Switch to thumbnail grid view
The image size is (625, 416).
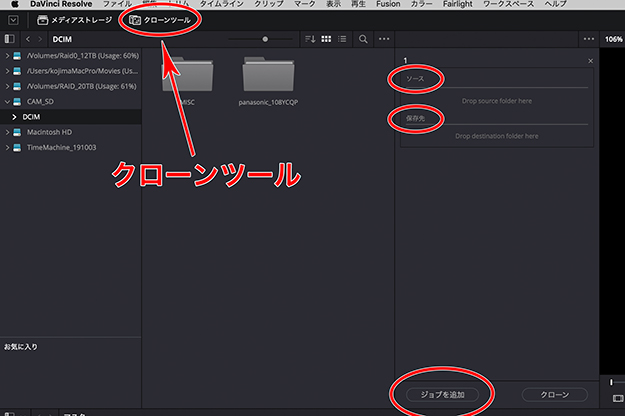pyautogui.click(x=327, y=39)
